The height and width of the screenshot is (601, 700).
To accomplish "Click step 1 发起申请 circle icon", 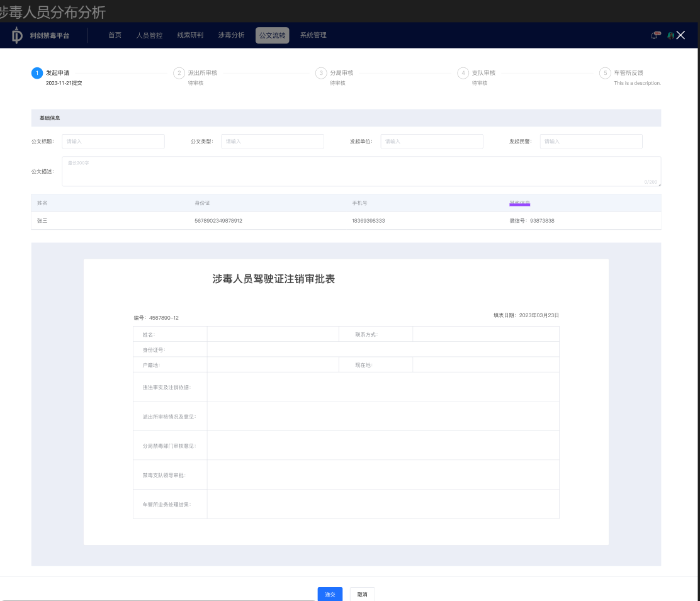I will (37, 73).
